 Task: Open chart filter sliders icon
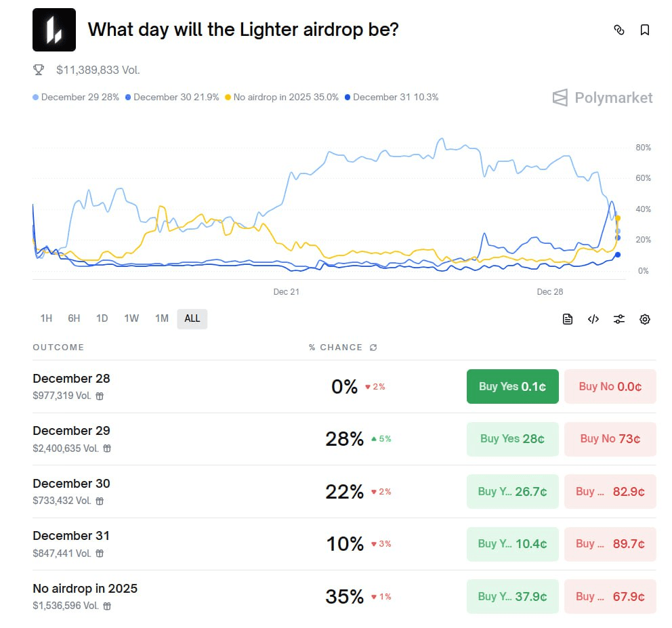(619, 319)
